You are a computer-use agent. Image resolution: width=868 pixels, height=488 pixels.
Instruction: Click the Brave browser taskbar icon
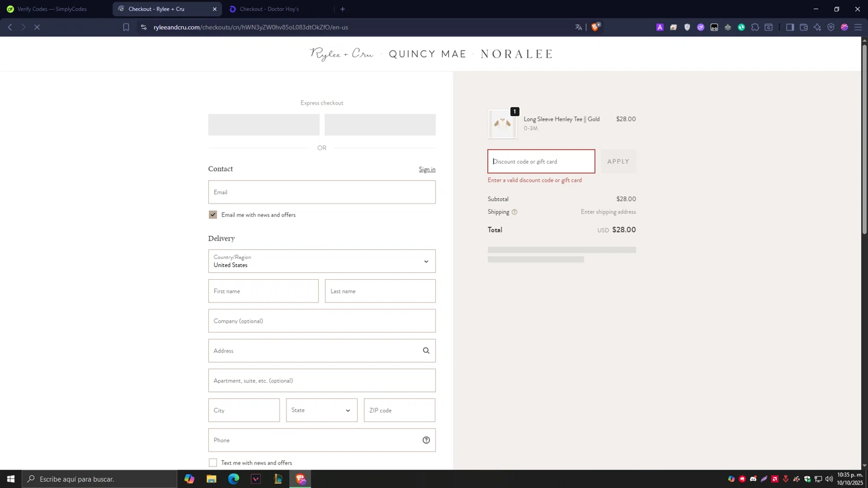click(300, 479)
